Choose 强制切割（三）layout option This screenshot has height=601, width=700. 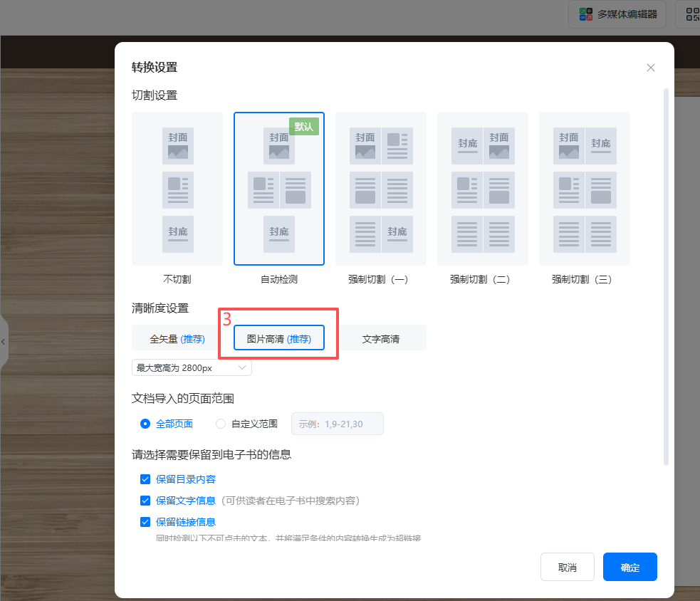(585, 189)
